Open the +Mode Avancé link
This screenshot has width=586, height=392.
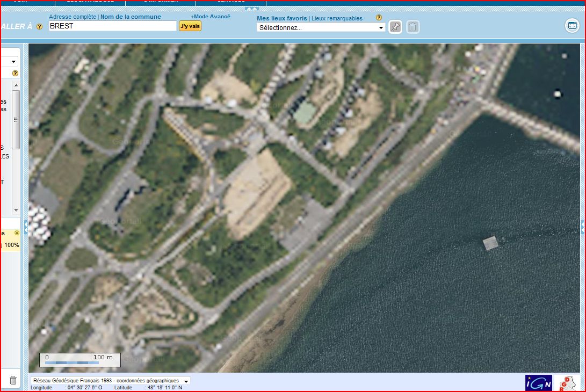(x=211, y=17)
